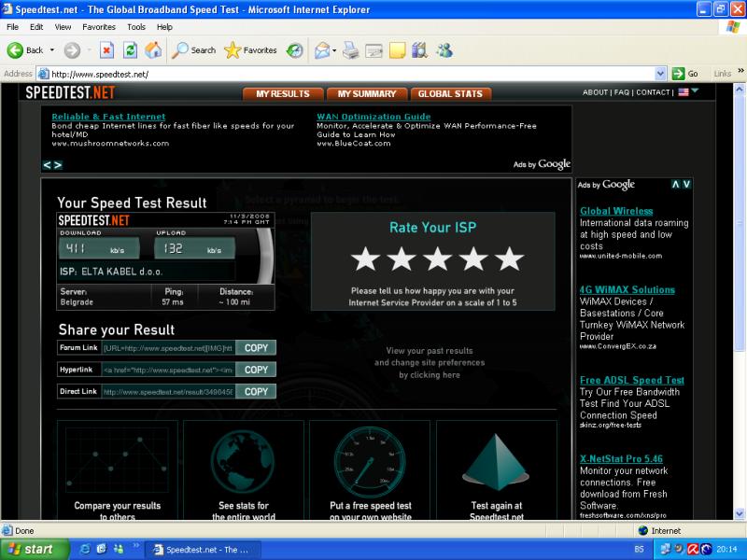Go to the Home page
This screenshot has width=747, height=560.
(153, 50)
